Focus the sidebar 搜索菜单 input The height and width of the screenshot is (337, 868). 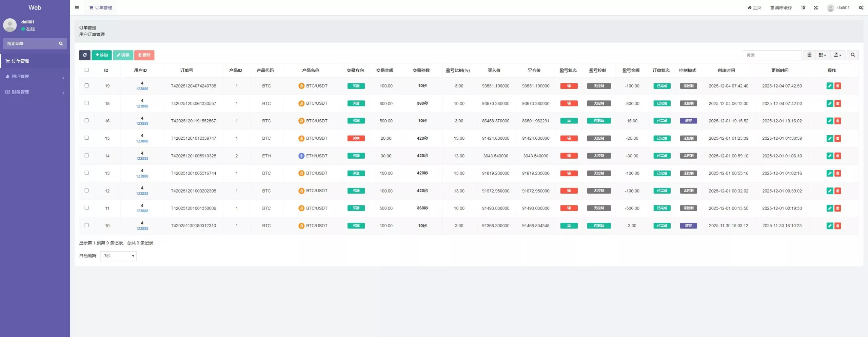pyautogui.click(x=31, y=43)
